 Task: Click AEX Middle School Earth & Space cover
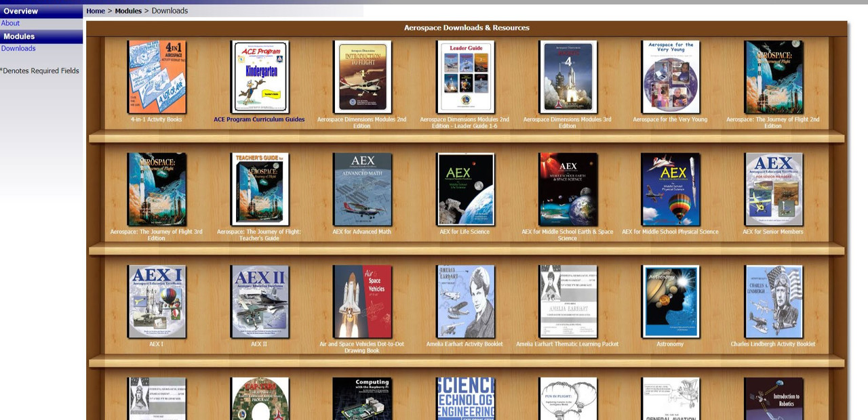click(568, 189)
